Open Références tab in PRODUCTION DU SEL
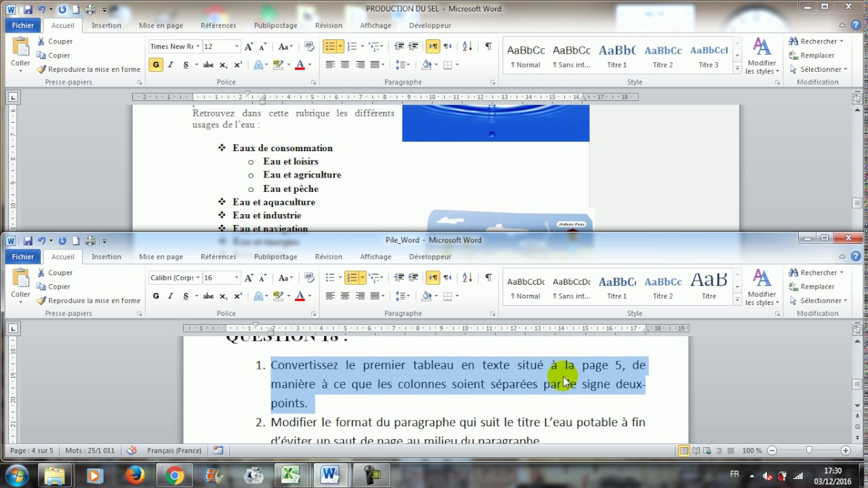Viewport: 868px width, 488px height. (x=218, y=26)
